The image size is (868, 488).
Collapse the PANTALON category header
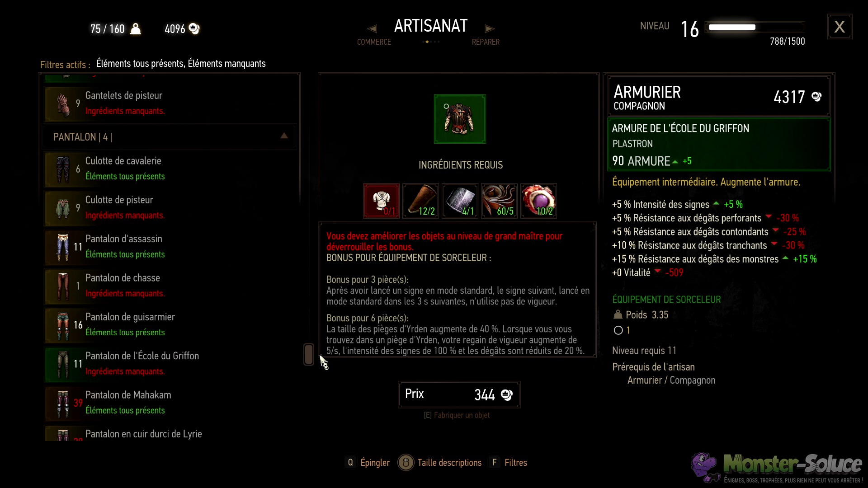170,136
